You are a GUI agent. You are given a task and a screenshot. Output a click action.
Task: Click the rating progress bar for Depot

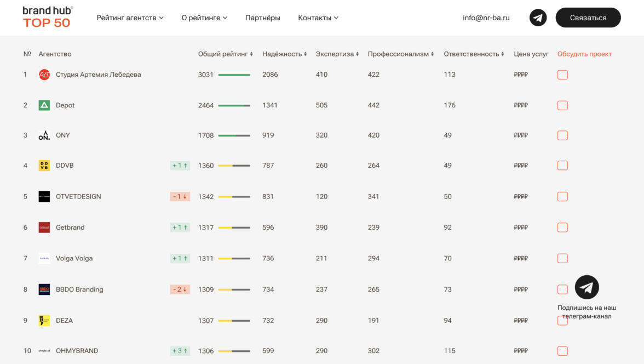234,105
